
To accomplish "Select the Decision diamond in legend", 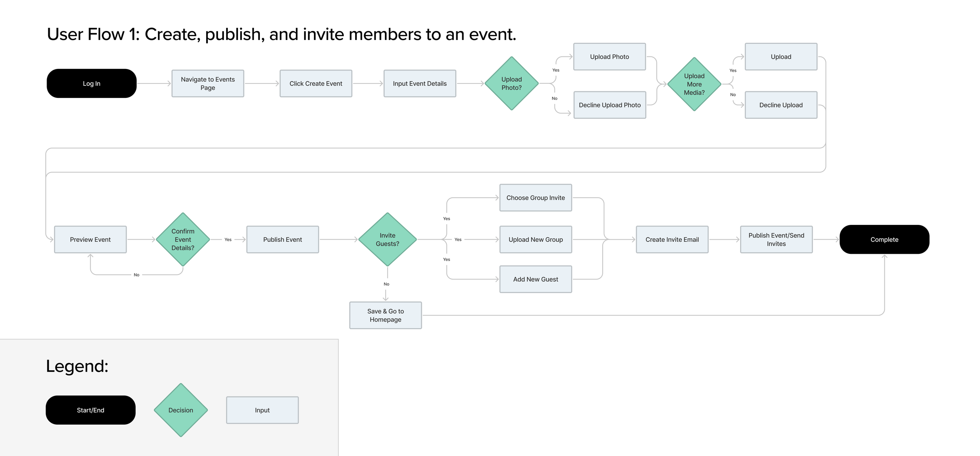I will point(181,410).
